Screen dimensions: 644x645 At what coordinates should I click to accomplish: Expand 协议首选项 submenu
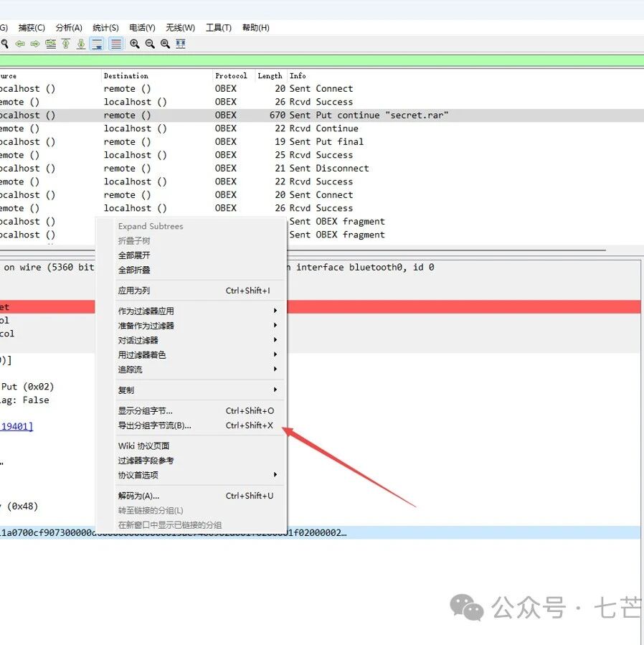tap(191, 475)
